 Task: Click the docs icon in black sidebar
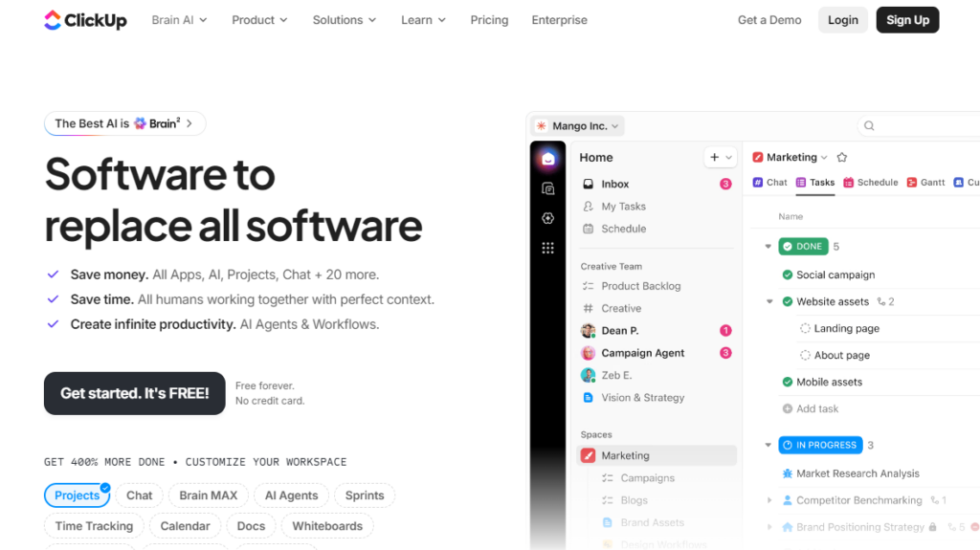pos(548,188)
